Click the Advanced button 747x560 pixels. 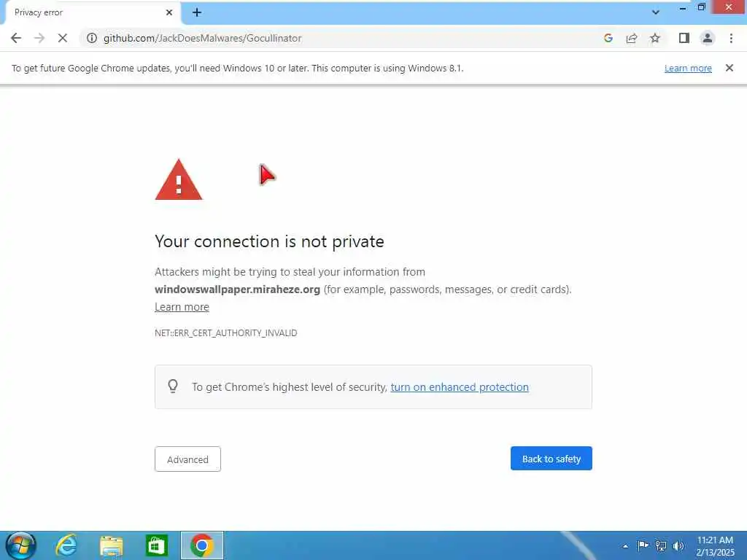187,459
